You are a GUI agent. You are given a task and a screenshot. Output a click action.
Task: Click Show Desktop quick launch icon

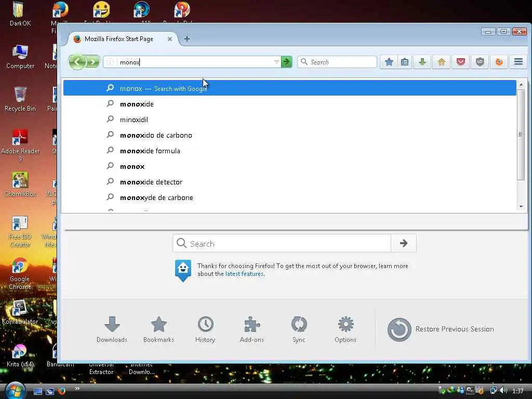tap(38, 391)
